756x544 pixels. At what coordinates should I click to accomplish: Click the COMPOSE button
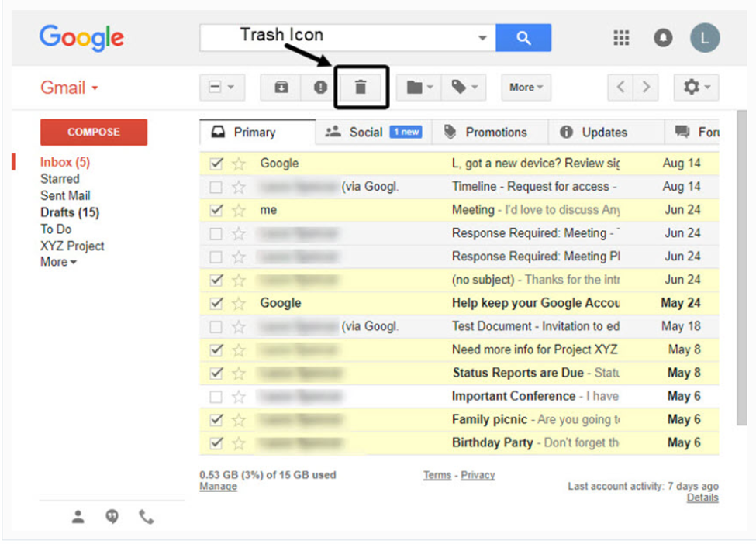tap(94, 132)
